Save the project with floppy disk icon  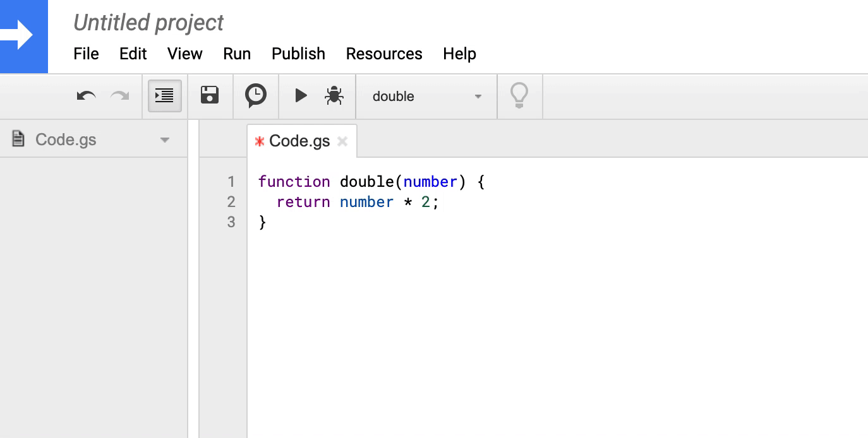[210, 96]
